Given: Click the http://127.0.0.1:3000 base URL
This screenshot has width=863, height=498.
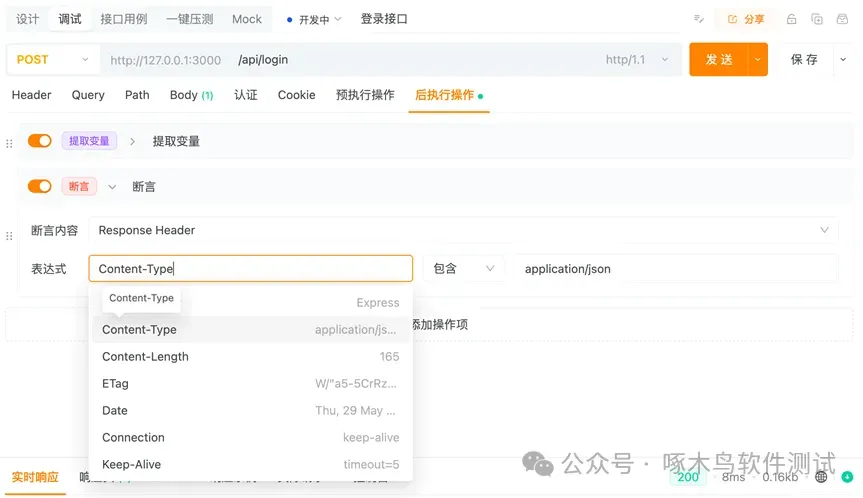Looking at the screenshot, I should click(165, 60).
